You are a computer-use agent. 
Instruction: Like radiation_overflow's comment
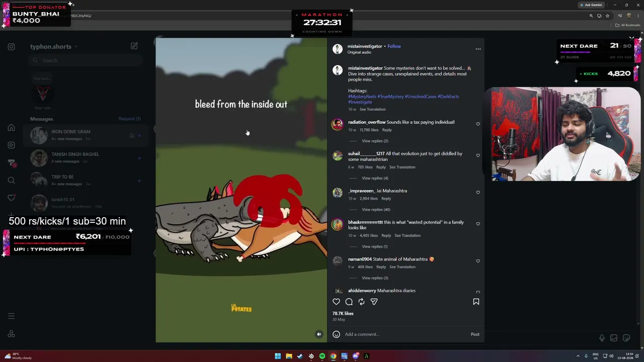[478, 124]
